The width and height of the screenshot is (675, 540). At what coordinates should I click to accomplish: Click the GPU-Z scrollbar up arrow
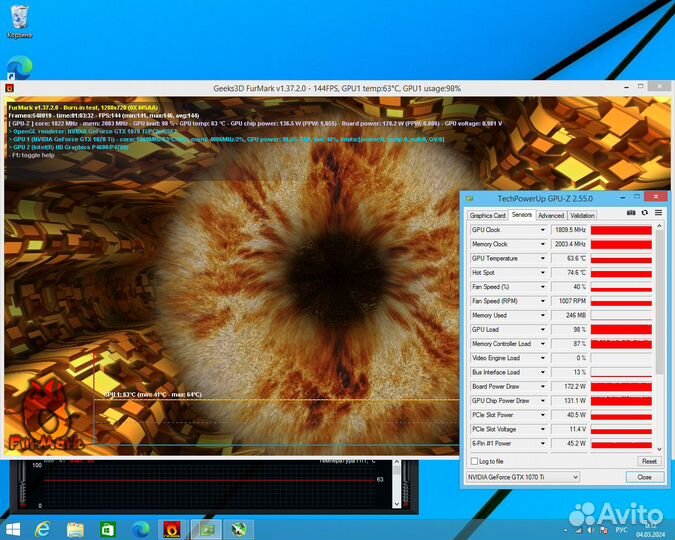click(x=660, y=226)
